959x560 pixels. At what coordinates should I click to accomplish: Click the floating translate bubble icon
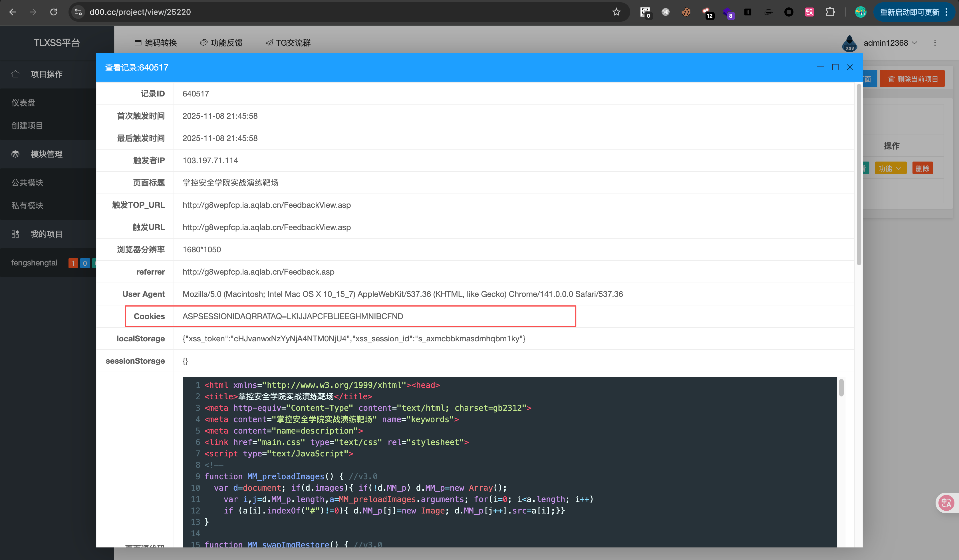[x=946, y=503]
